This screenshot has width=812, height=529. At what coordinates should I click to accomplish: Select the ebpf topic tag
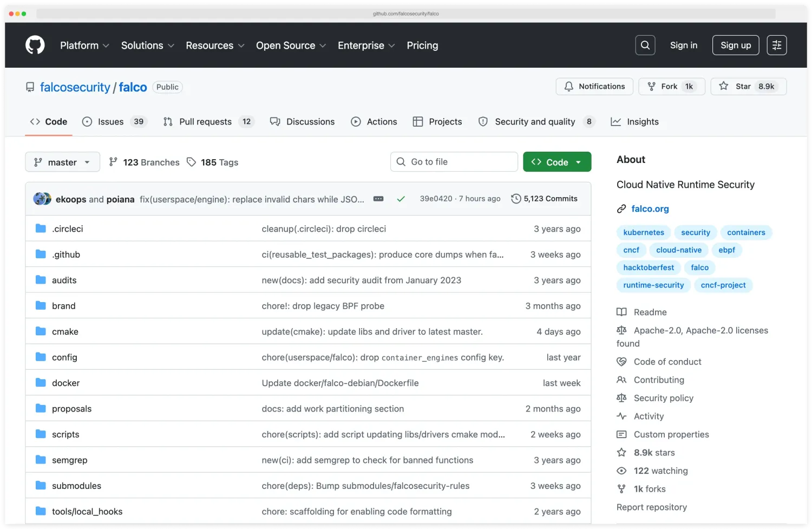(726, 250)
